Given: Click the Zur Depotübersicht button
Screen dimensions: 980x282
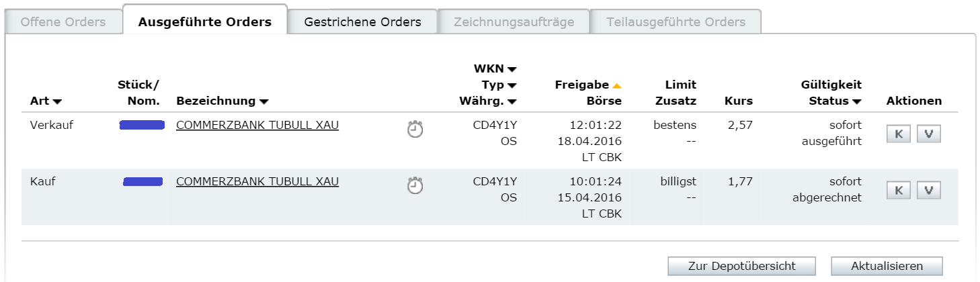Looking at the screenshot, I should (x=741, y=266).
